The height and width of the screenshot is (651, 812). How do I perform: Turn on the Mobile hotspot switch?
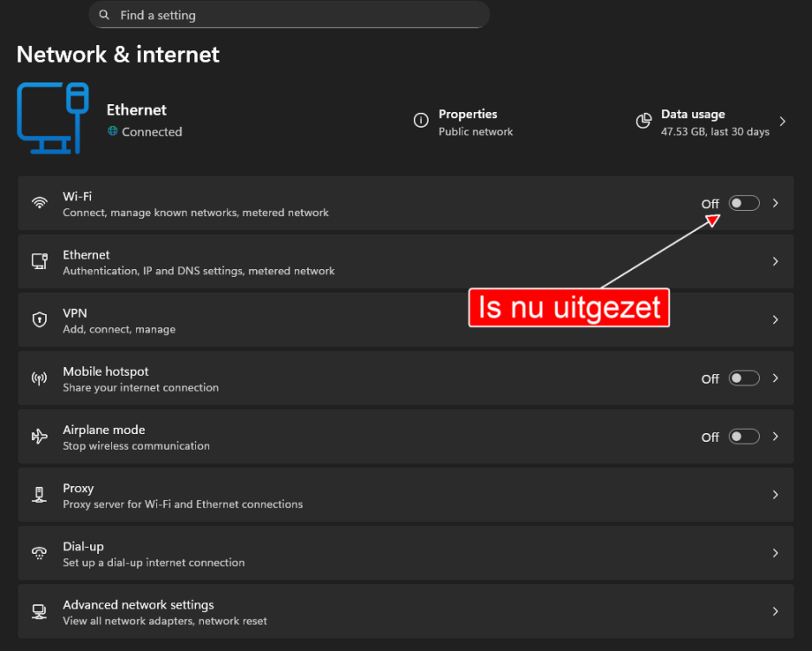(743, 378)
